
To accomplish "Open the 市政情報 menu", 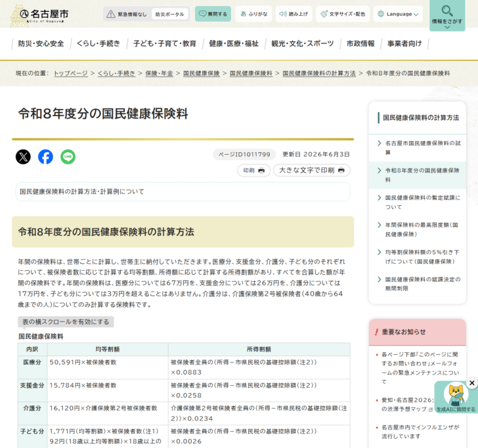I will pyautogui.click(x=360, y=43).
